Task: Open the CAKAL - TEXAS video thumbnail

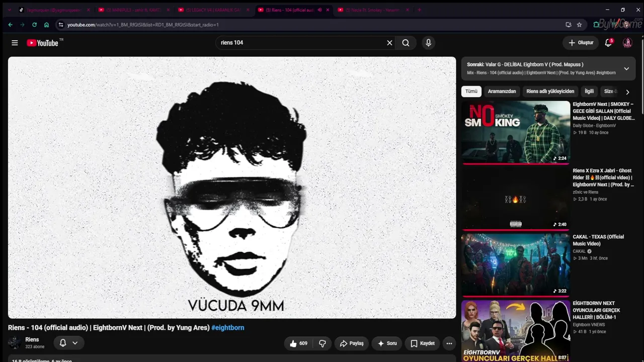Action: 516,264
